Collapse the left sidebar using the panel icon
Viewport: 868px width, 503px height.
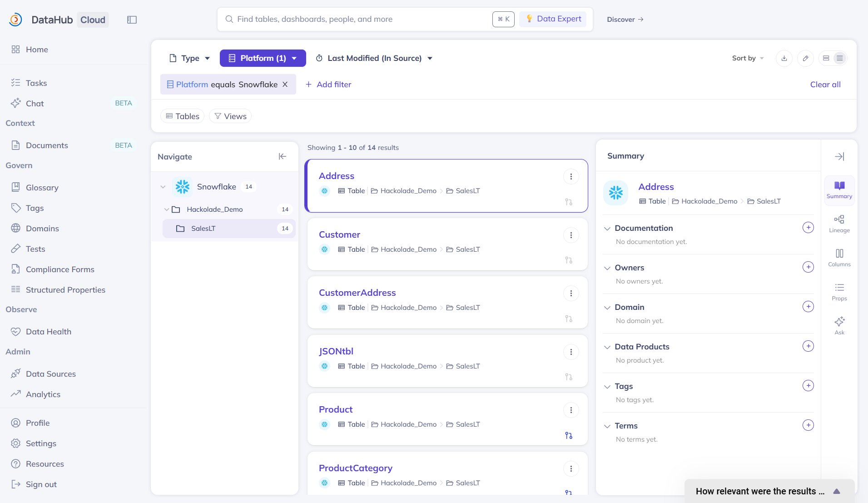pyautogui.click(x=132, y=20)
